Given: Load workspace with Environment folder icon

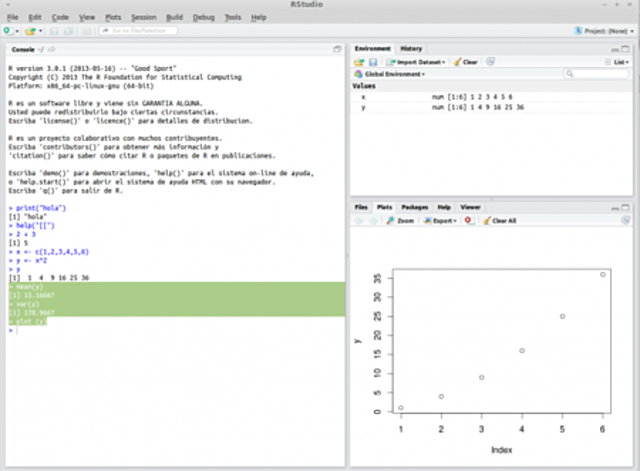Looking at the screenshot, I should click(x=359, y=62).
